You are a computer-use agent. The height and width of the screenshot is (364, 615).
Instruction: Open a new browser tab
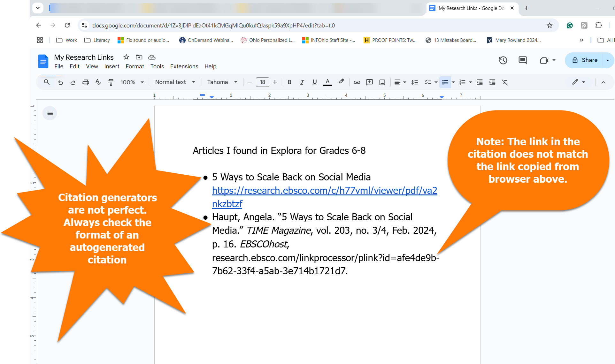527,8
